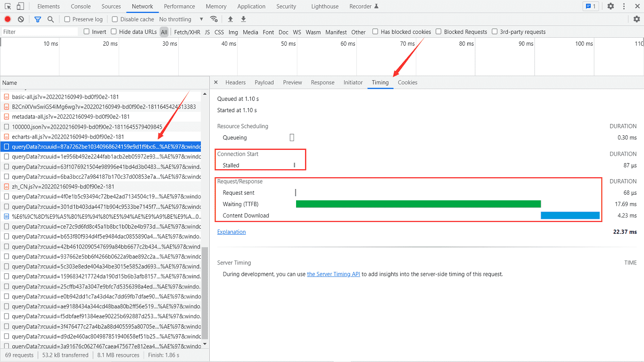The image size is (644, 362).
Task: Stop recording the network log
Action: coord(8,19)
